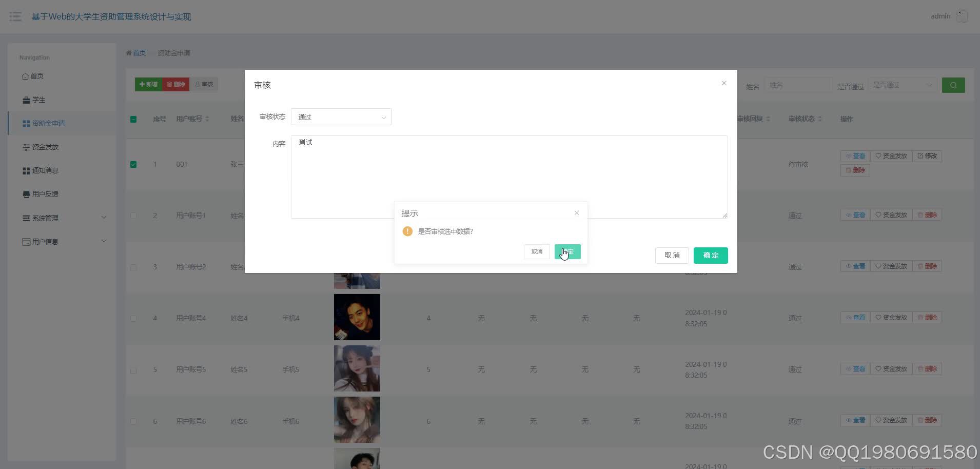Click 查看 for 用户账号1 row
Screen dimensions: 980x469
pyautogui.click(x=855, y=215)
